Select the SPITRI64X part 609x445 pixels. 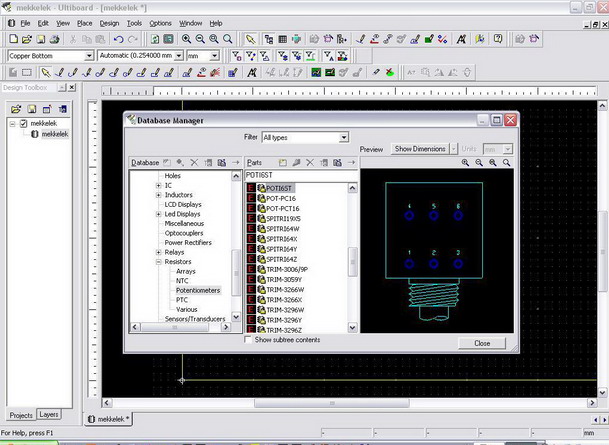(282, 239)
